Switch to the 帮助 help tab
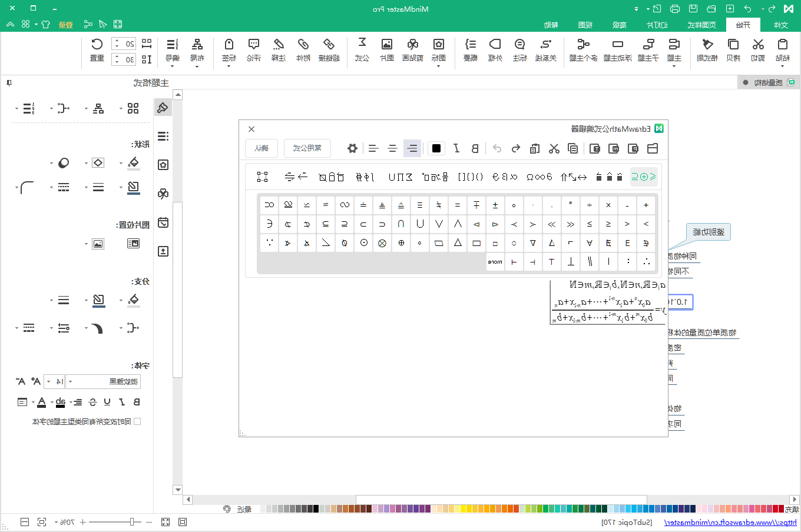Image resolution: width=801 pixels, height=532 pixels. (551, 25)
